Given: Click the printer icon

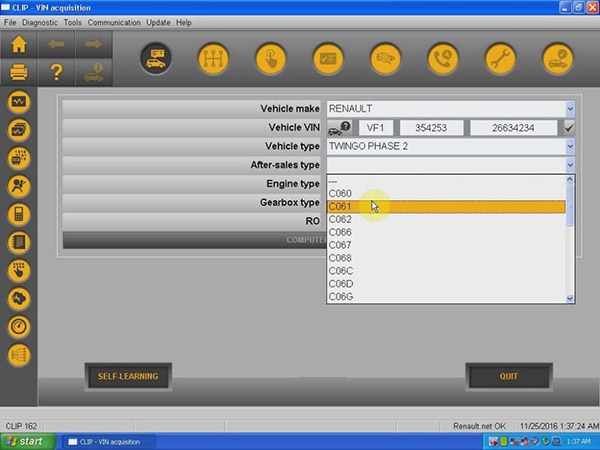Looking at the screenshot, I should click(19, 71).
